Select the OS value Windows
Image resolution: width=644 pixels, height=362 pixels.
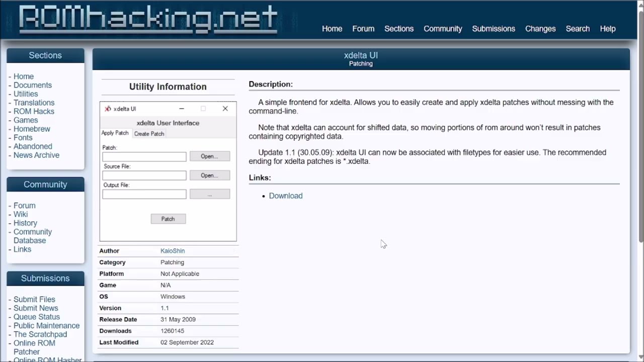173,297
